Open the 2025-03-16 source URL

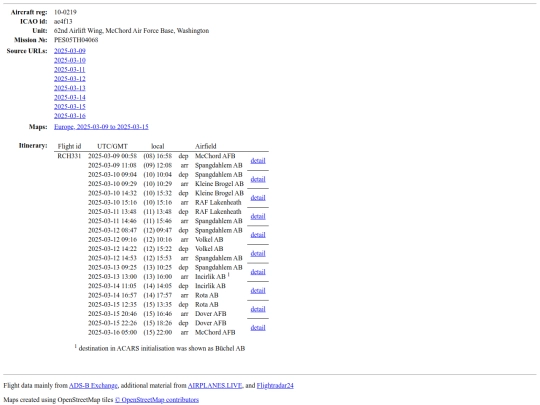(x=70, y=116)
